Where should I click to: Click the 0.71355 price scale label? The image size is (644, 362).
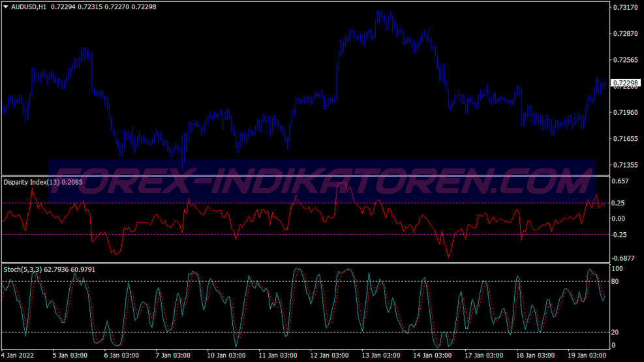tap(626, 165)
